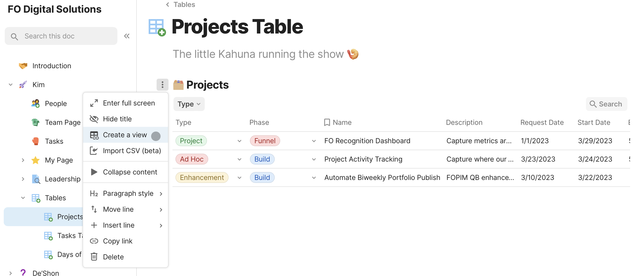The height and width of the screenshot is (276, 644).
Task: Select Create a view menu option
Action: click(125, 135)
